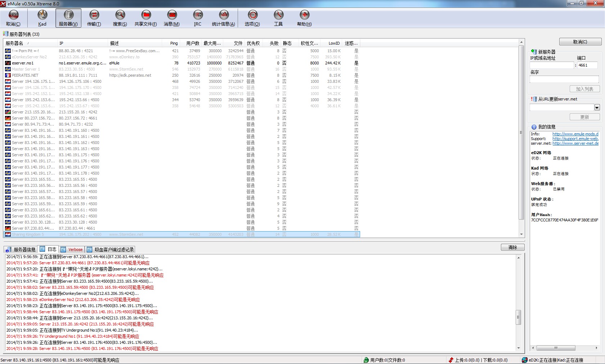The height and width of the screenshot is (364, 605).
Task: Focus the IP或域名地址 input field
Action: (552, 65)
